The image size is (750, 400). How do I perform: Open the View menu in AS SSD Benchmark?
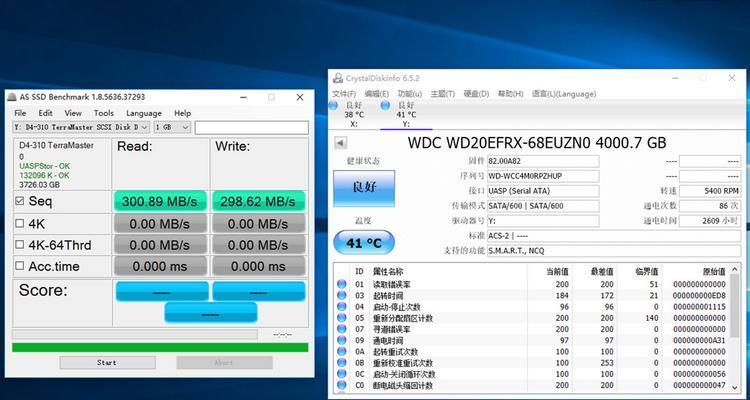coord(73,113)
